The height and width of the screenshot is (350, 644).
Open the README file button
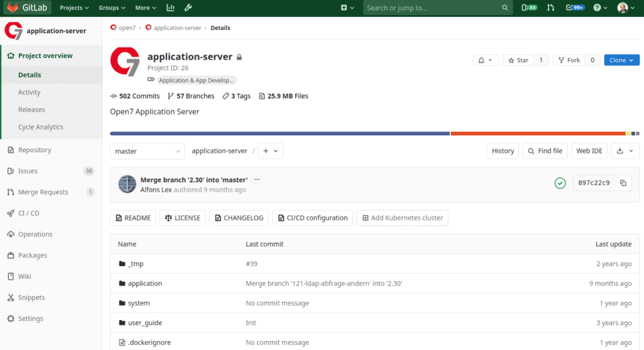tap(133, 217)
